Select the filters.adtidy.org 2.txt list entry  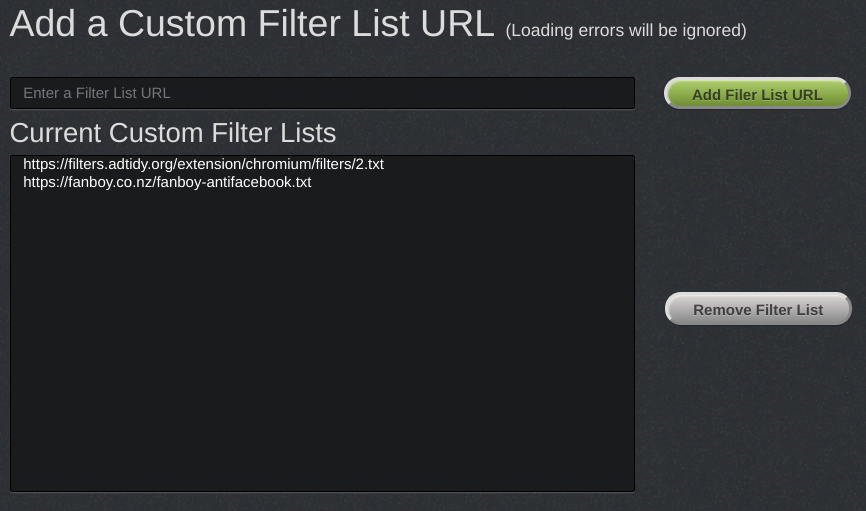322,164
